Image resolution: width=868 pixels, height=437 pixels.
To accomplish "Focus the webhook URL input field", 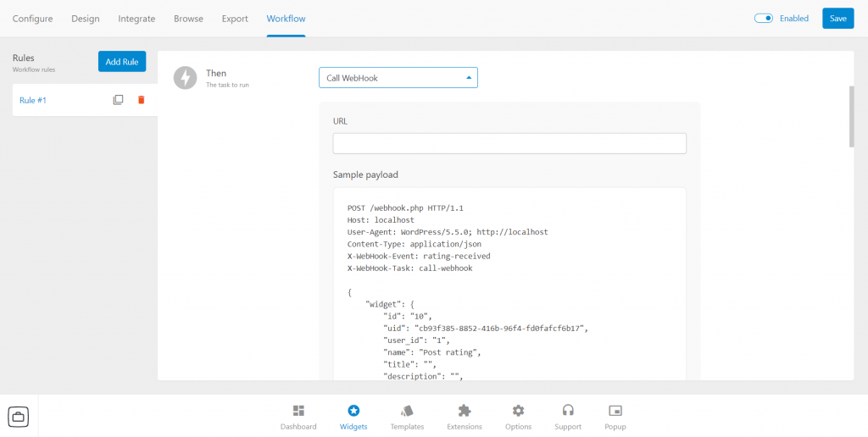I will 509,143.
